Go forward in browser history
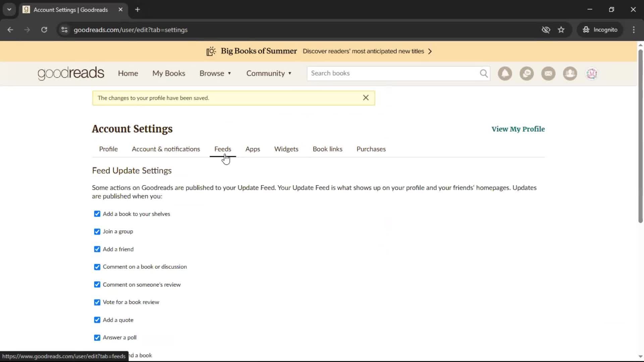Screen dimensions: 644x362 (27, 30)
